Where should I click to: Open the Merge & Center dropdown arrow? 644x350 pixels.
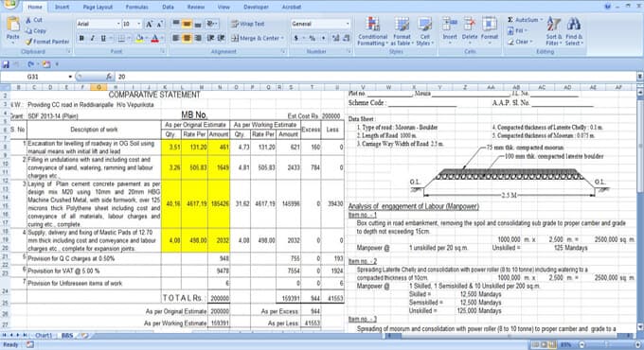[x=282, y=38]
